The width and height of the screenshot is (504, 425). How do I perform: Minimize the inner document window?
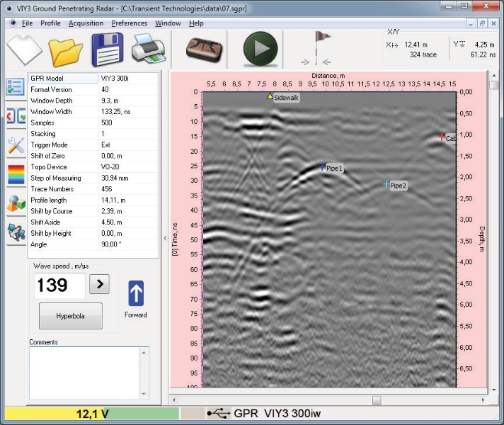pyautogui.click(x=471, y=23)
